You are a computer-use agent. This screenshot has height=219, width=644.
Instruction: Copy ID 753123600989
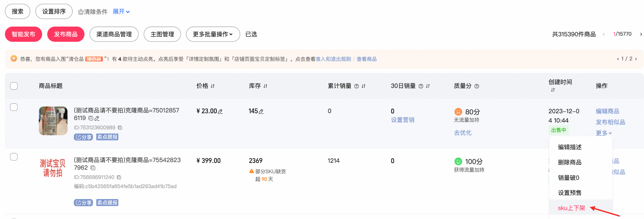click(x=120, y=128)
